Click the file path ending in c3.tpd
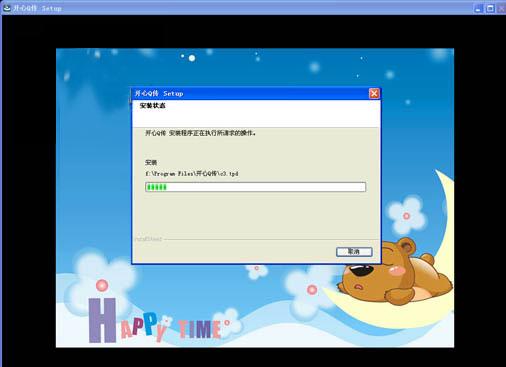 (192, 174)
